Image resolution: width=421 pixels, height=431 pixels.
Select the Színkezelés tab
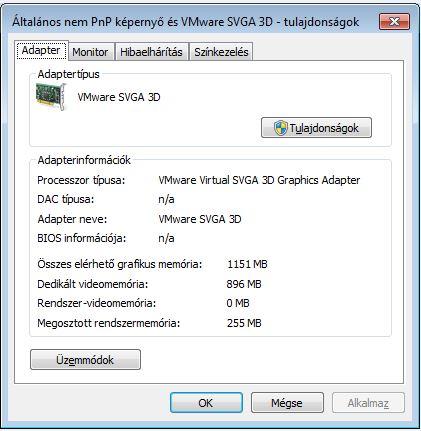[221, 52]
